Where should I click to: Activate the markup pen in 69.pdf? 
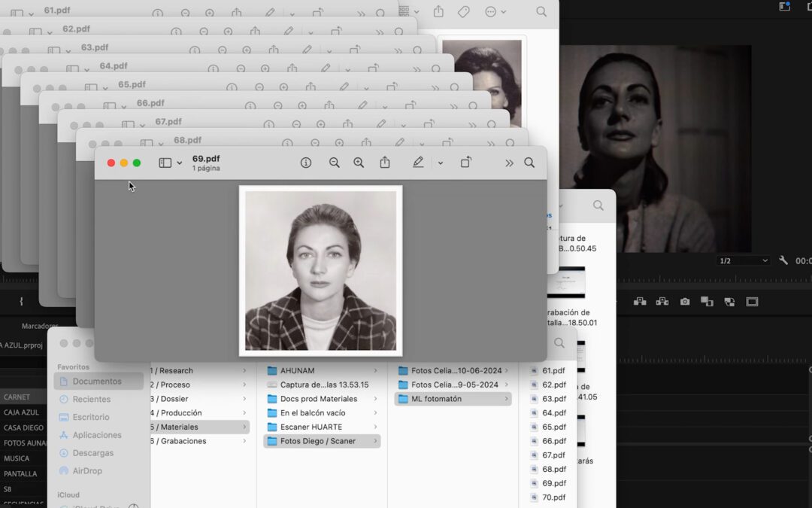click(418, 163)
